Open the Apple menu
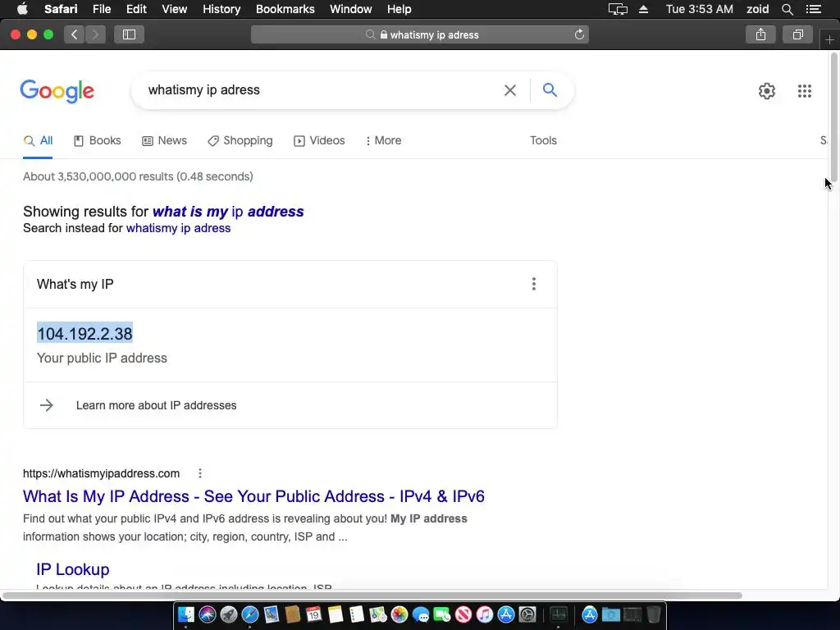The width and height of the screenshot is (840, 630). 22,9
